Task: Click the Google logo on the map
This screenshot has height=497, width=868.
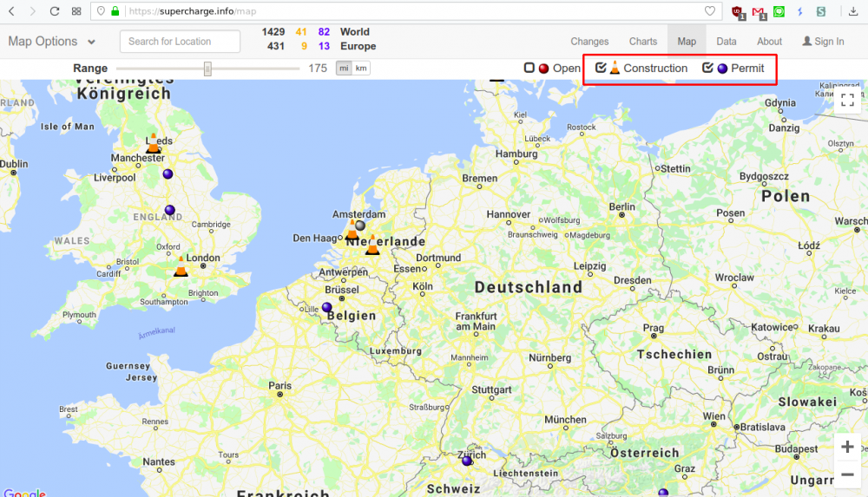Action: (x=24, y=493)
